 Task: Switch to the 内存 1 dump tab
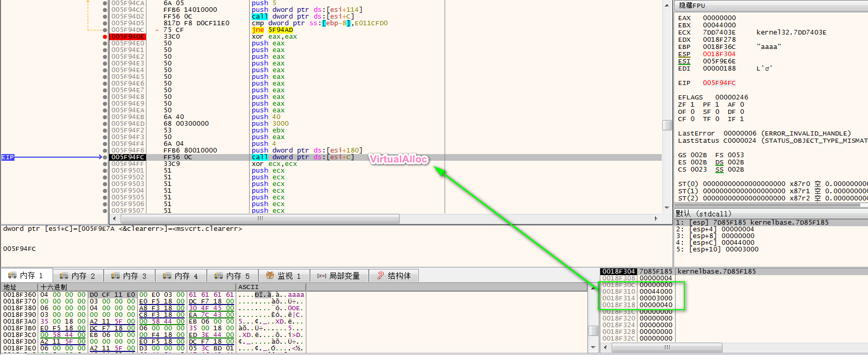tap(26, 276)
